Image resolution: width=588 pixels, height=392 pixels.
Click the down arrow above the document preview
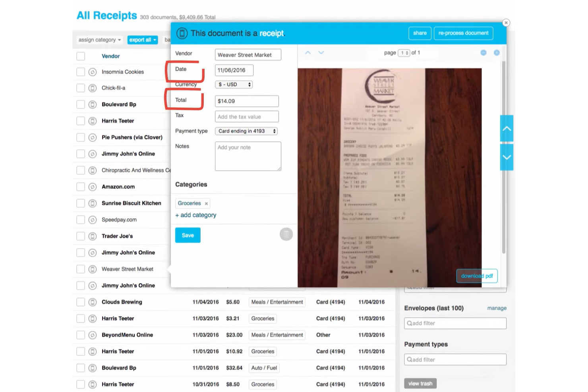pos(321,52)
